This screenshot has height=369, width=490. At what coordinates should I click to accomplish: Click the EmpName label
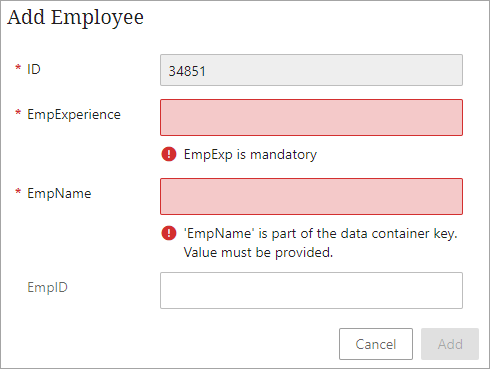click(59, 193)
